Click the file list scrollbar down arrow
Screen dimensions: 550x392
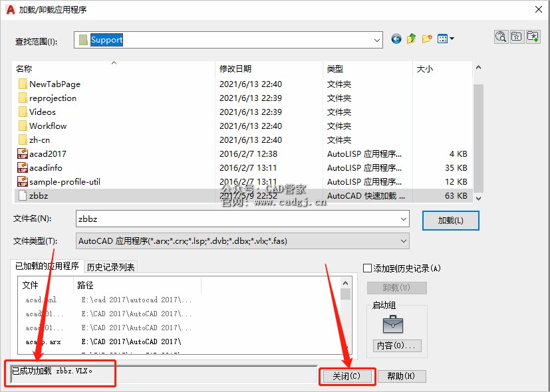[x=478, y=198]
